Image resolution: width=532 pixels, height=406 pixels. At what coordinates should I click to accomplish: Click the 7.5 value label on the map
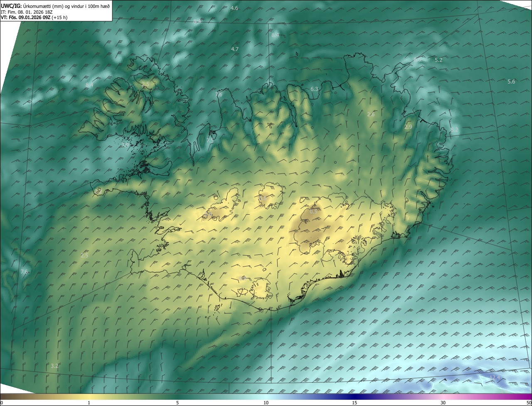210,140
